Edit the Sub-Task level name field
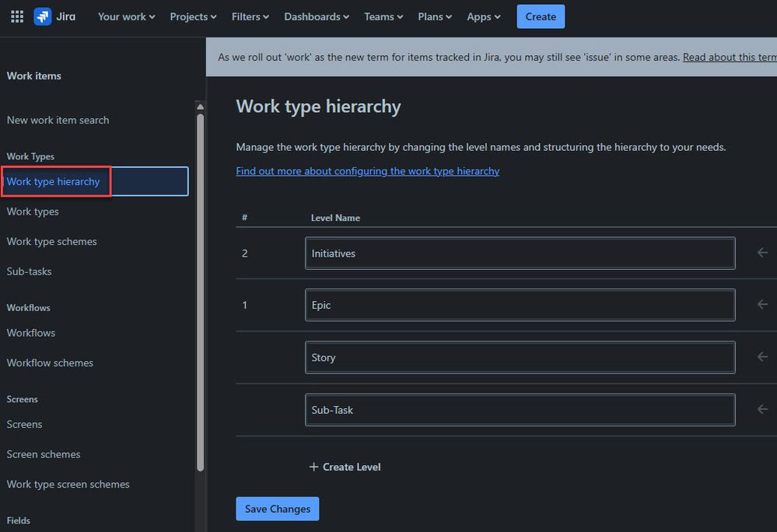The width and height of the screenshot is (777, 532). (x=520, y=410)
